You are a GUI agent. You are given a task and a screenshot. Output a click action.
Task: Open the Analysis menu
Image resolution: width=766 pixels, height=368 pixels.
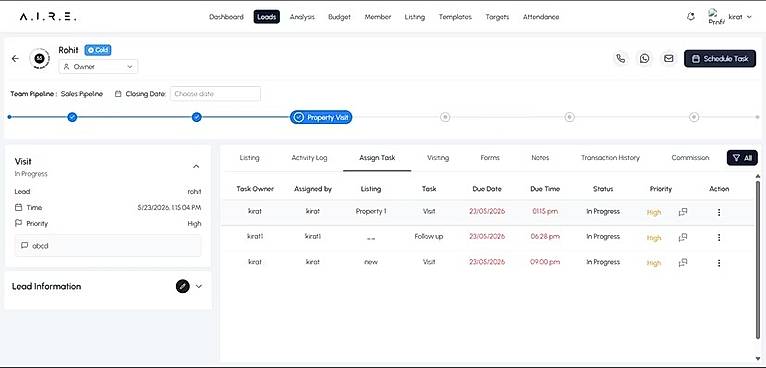(302, 17)
